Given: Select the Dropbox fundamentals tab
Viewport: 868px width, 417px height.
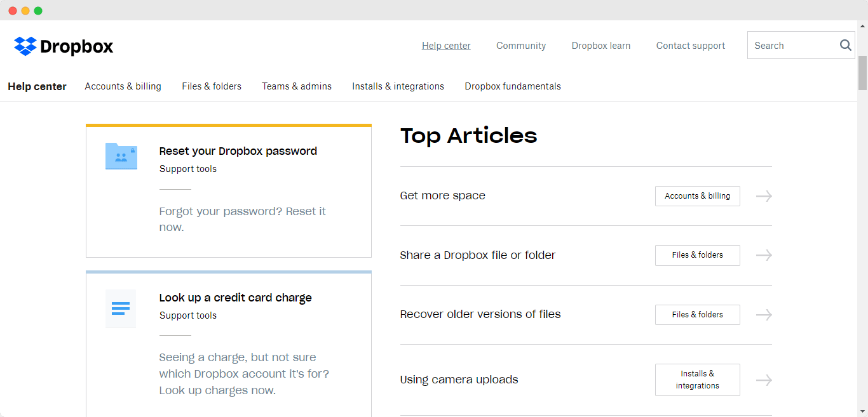Looking at the screenshot, I should 512,86.
